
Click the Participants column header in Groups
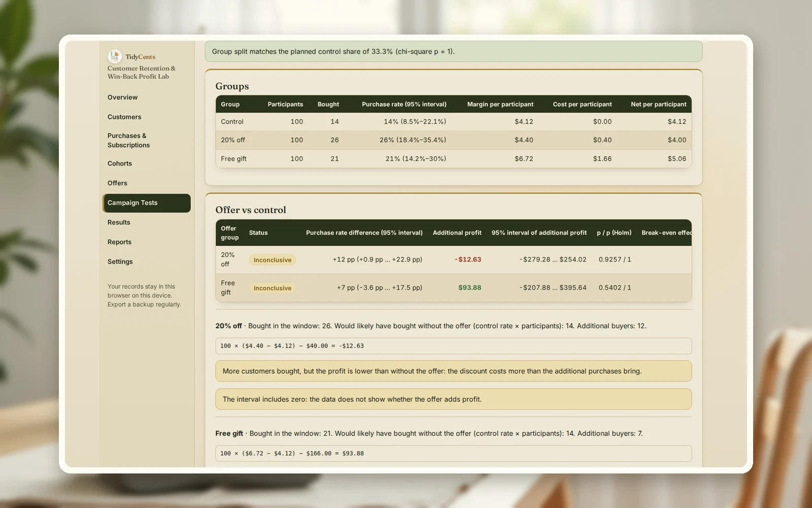[x=285, y=104]
